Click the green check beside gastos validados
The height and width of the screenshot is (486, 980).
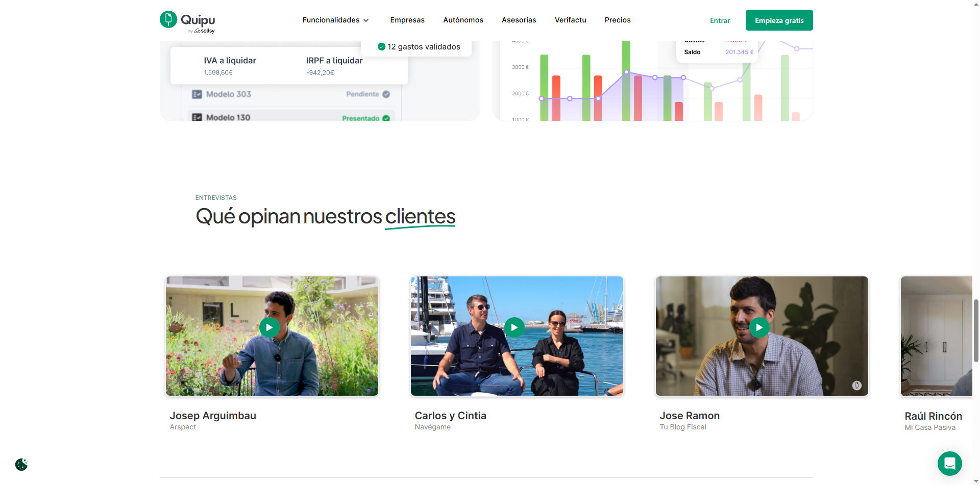[381, 47]
